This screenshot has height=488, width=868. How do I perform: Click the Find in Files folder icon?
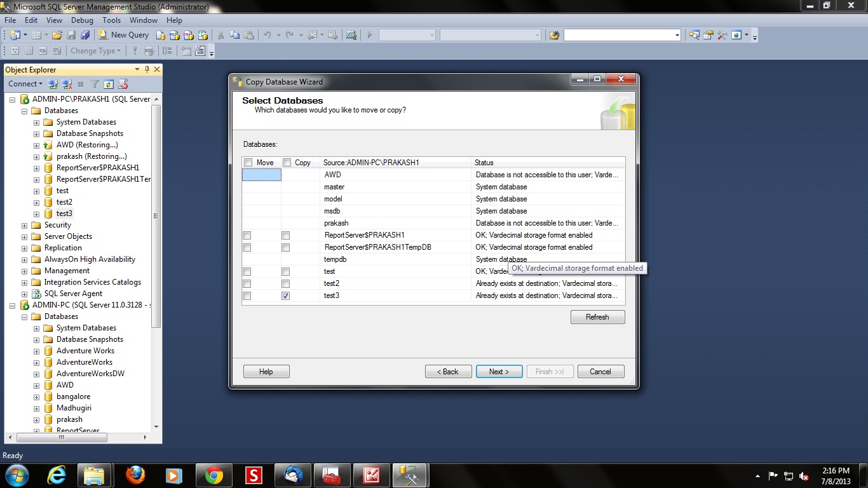pyautogui.click(x=554, y=35)
